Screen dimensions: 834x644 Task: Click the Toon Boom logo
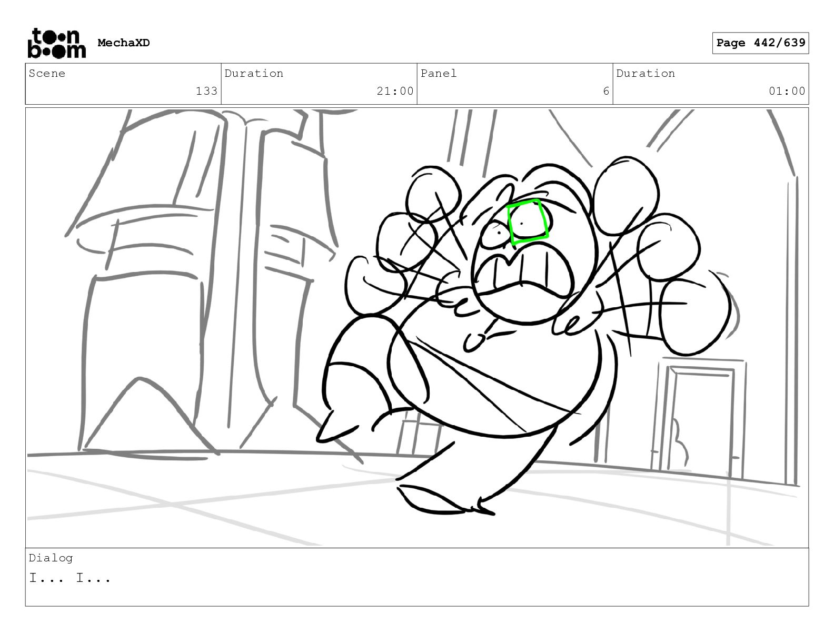point(56,43)
